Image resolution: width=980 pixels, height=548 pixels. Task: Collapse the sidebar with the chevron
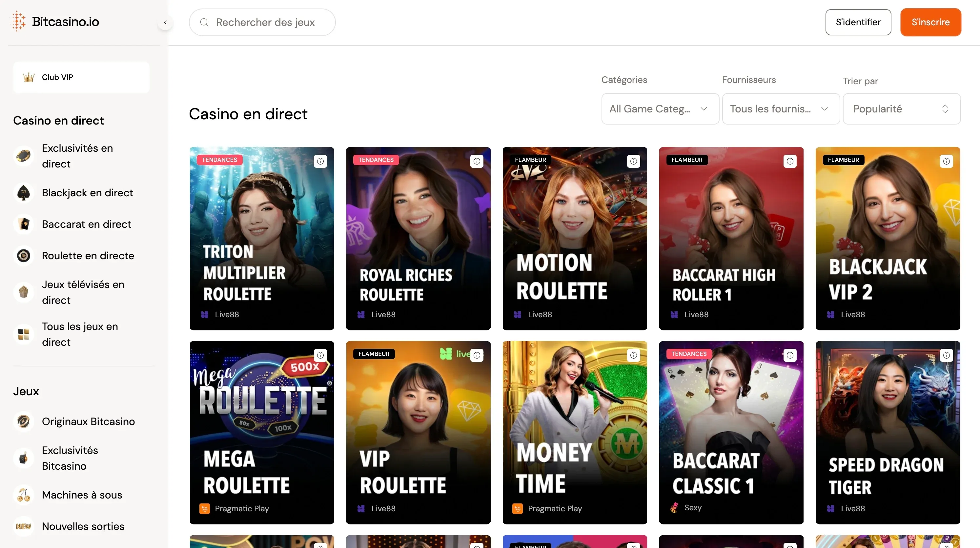(165, 22)
